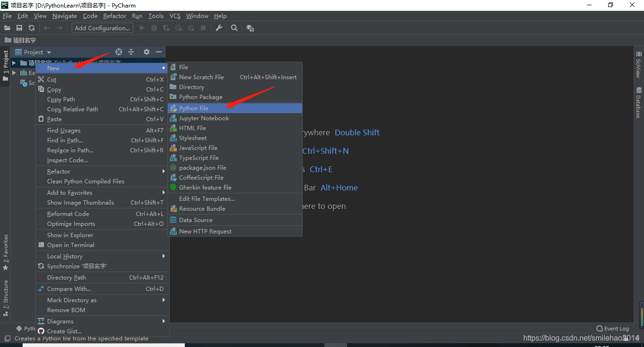Open the Navigate menu
This screenshot has width=644, height=347.
pos(65,16)
